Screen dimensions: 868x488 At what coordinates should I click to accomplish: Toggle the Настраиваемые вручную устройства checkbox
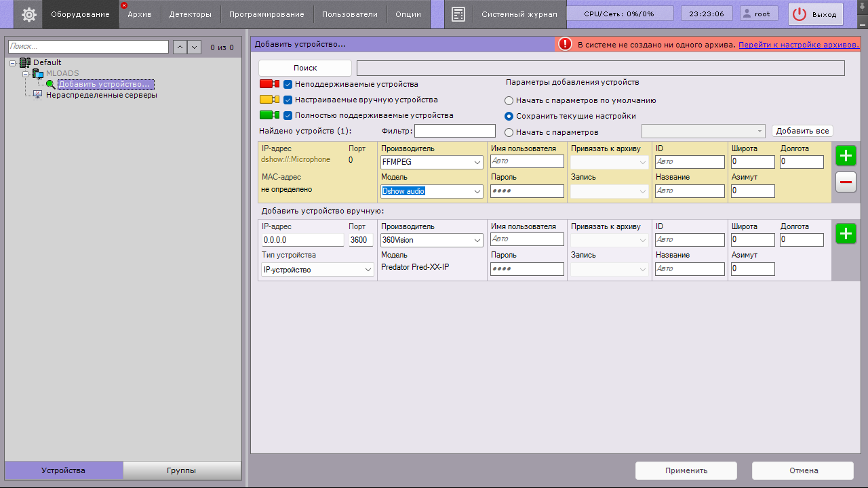pyautogui.click(x=288, y=100)
